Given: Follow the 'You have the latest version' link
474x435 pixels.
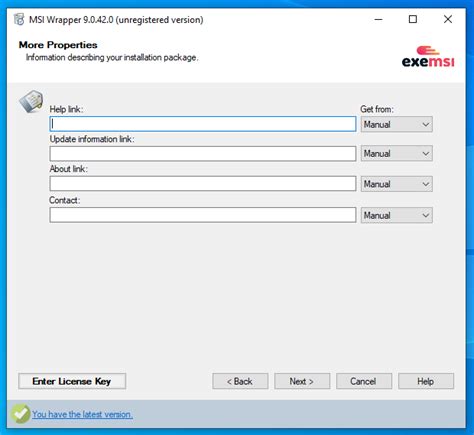Looking at the screenshot, I should tap(82, 414).
